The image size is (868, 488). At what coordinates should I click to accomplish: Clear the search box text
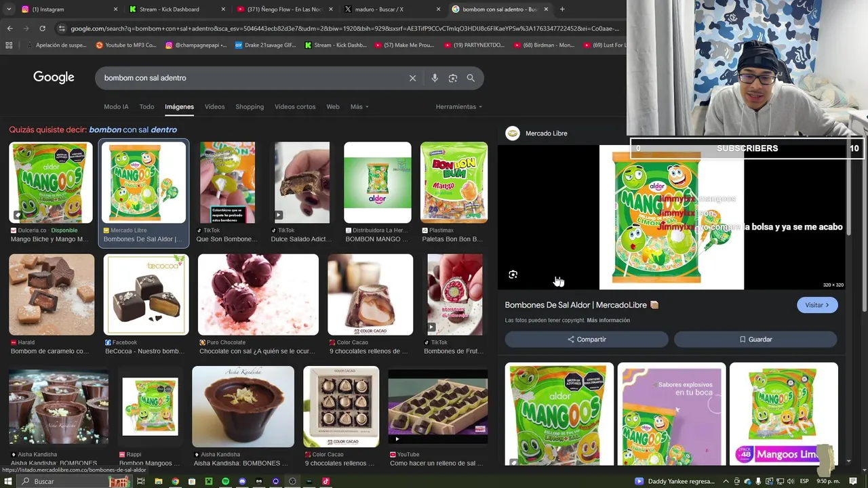pos(412,78)
